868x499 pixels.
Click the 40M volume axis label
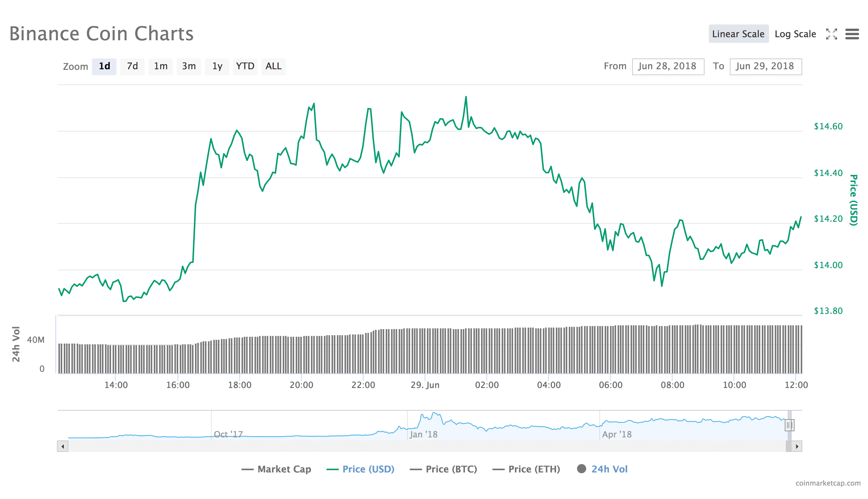point(36,340)
